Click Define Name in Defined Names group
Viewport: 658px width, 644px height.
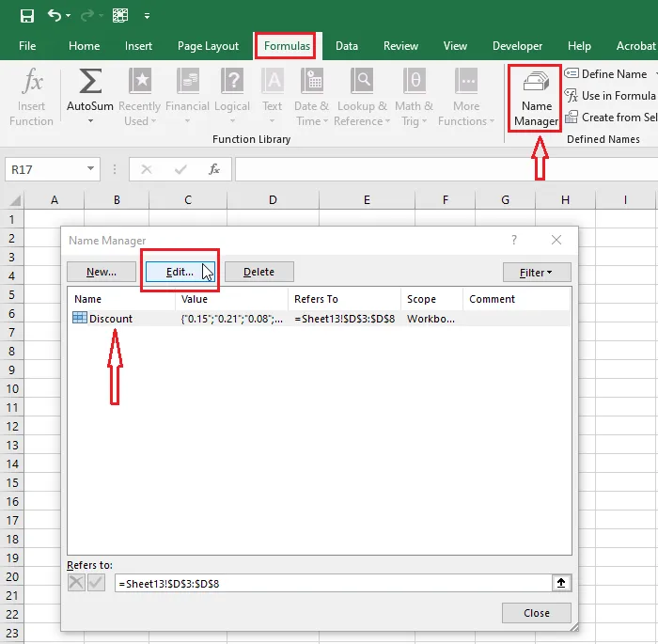click(x=606, y=74)
